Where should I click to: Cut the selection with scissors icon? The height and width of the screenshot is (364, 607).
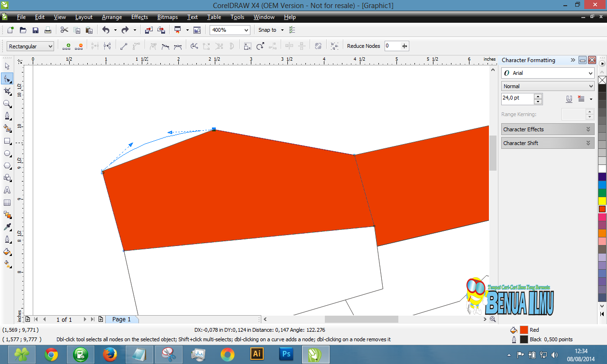(64, 30)
